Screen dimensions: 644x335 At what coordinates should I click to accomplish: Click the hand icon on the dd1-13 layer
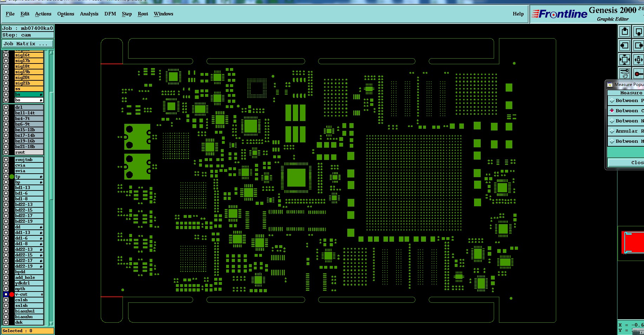41,233
